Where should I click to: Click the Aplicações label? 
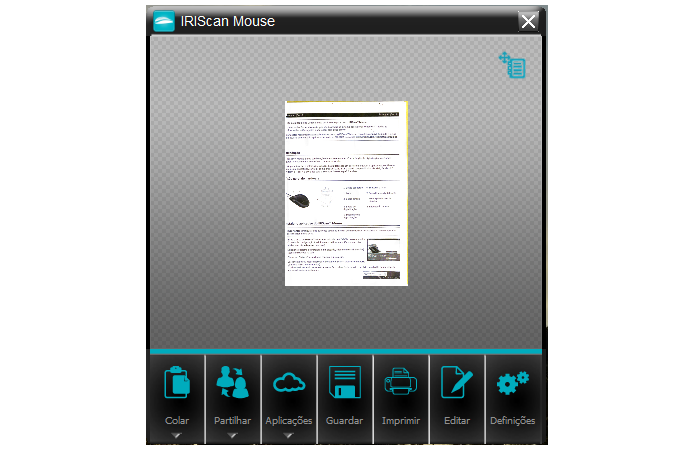coord(289,421)
